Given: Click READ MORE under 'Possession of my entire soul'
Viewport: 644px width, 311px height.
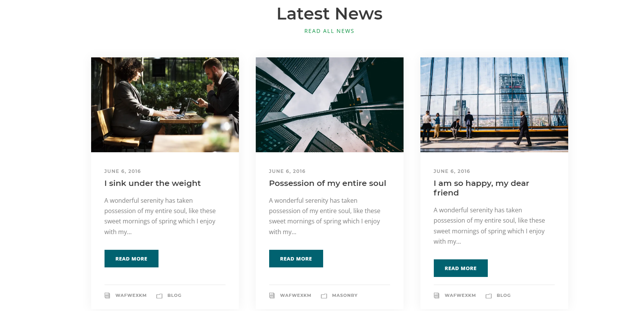Looking at the screenshot, I should coord(296,259).
